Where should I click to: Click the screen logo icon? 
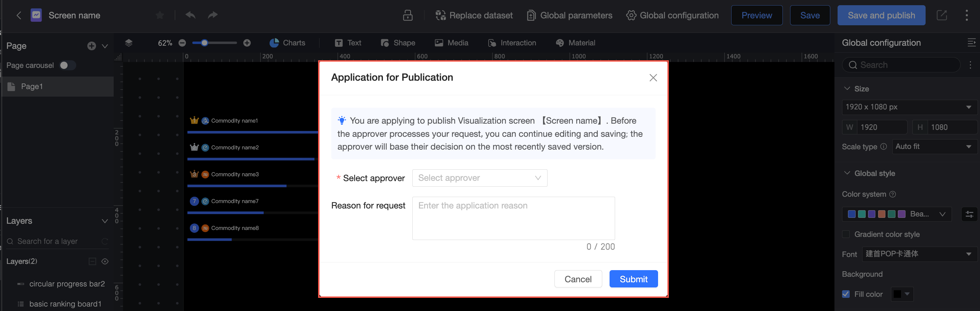tap(36, 15)
